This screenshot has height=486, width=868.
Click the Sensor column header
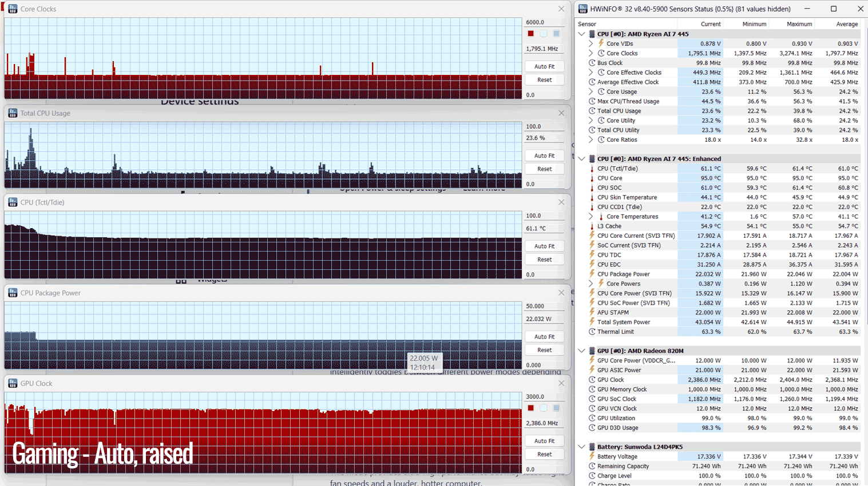[626, 24]
